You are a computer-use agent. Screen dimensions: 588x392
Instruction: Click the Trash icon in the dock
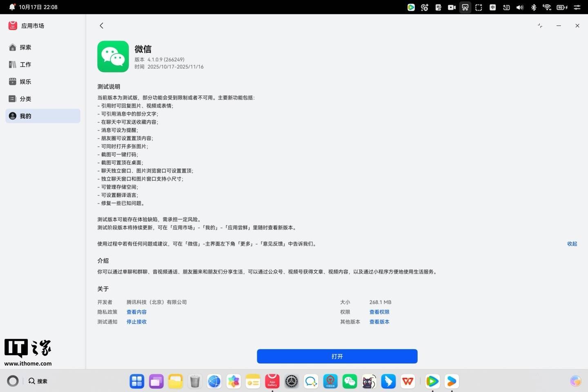pos(195,381)
